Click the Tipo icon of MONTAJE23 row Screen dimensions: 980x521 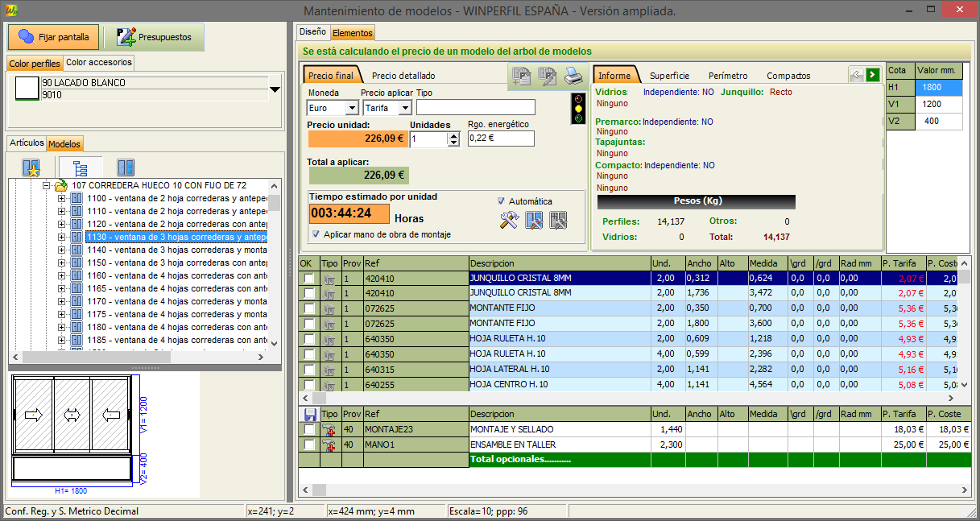tap(329, 429)
